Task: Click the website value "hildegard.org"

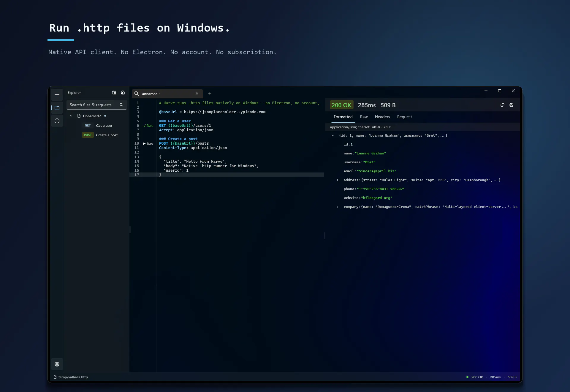Action: click(x=376, y=198)
